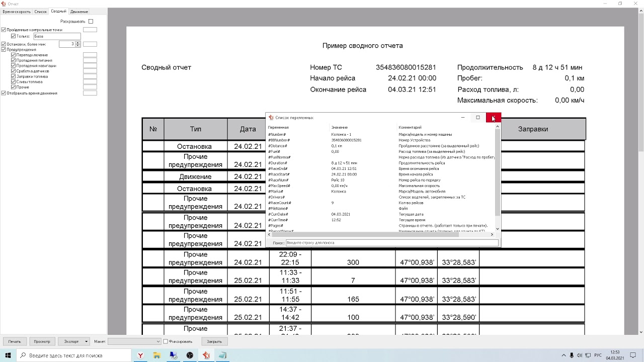Switch to the Движение tab
This screenshot has height=362, width=644.
pos(79,12)
